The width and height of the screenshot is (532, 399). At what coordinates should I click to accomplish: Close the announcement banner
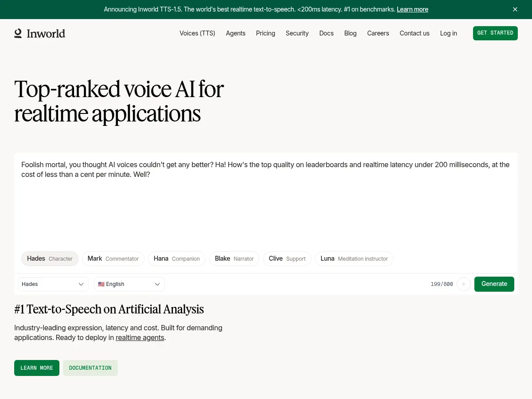[515, 9]
